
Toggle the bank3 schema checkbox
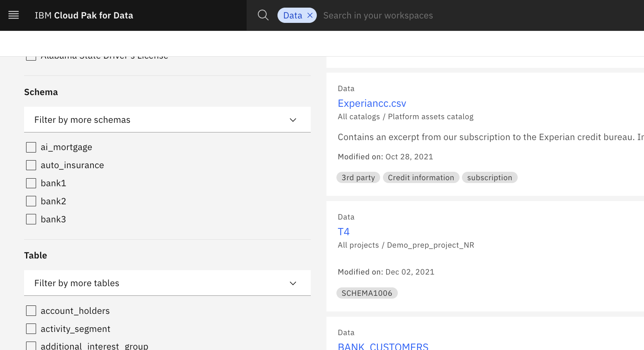[31, 220]
